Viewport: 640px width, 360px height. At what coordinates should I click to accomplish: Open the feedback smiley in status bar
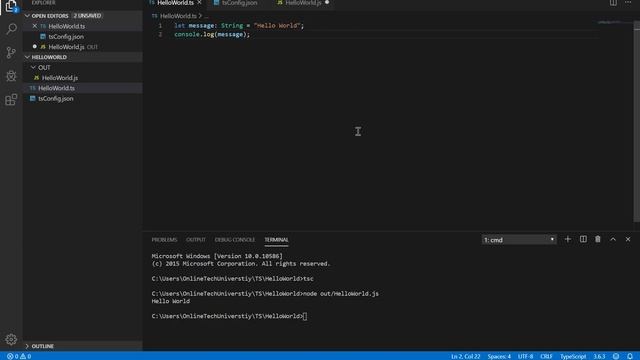point(616,356)
